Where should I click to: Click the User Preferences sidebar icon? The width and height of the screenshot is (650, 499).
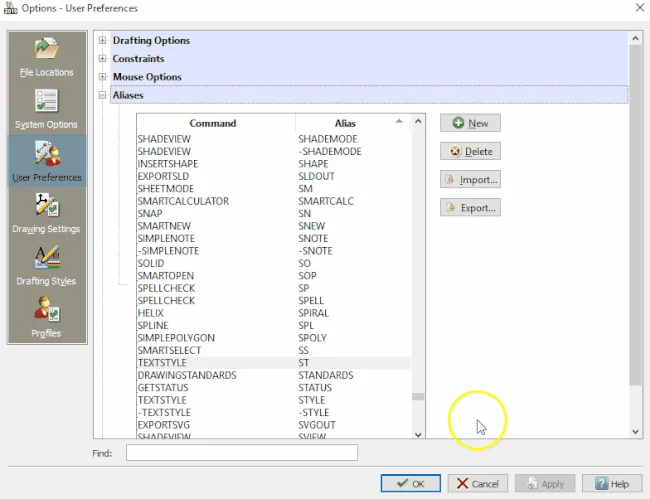point(46,160)
